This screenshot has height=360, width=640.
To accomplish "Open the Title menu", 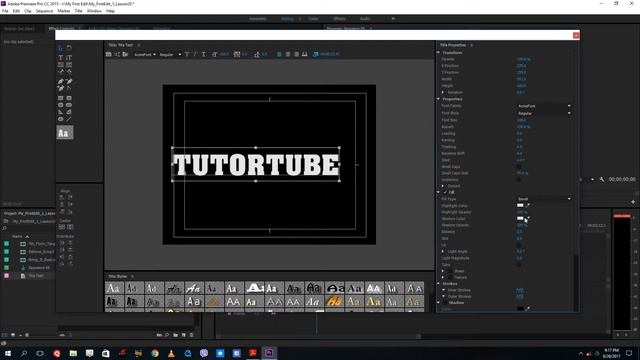I will tap(78, 11).
